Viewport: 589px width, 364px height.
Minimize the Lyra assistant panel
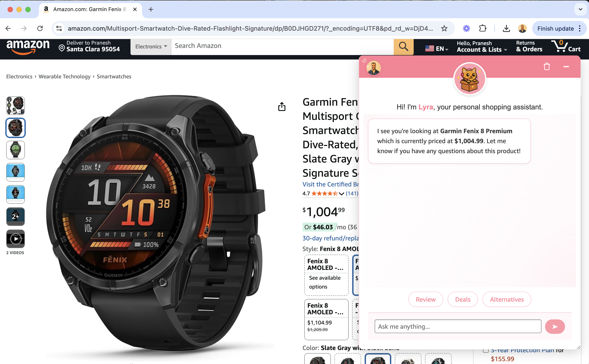[x=566, y=66]
